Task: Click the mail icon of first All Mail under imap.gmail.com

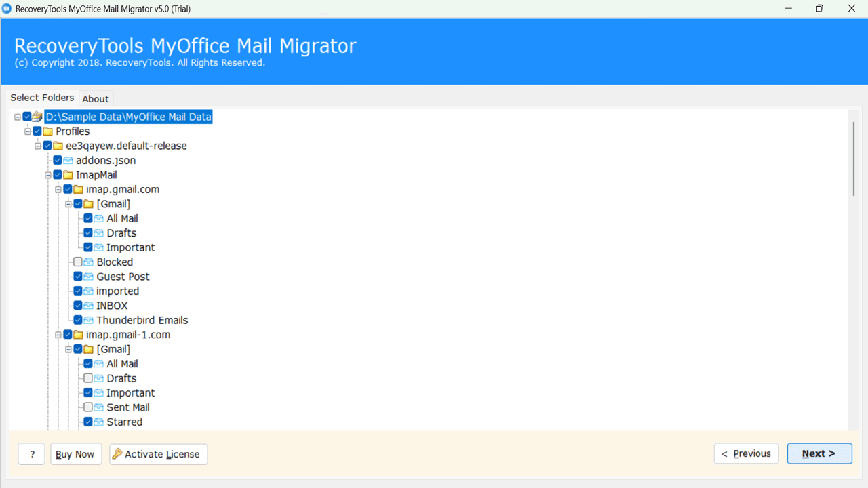Action: [x=98, y=218]
